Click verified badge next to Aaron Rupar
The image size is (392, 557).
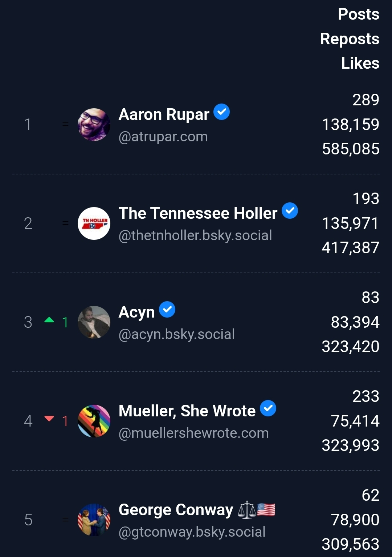coord(221,112)
